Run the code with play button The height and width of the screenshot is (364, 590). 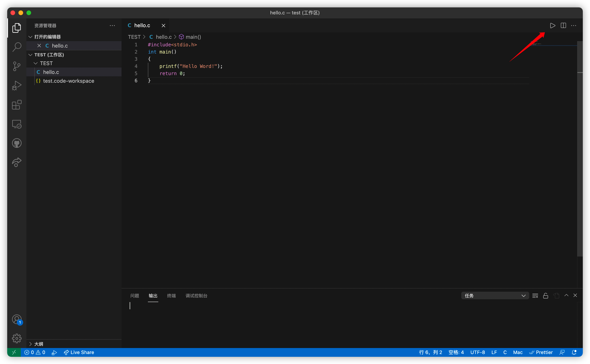[552, 26]
